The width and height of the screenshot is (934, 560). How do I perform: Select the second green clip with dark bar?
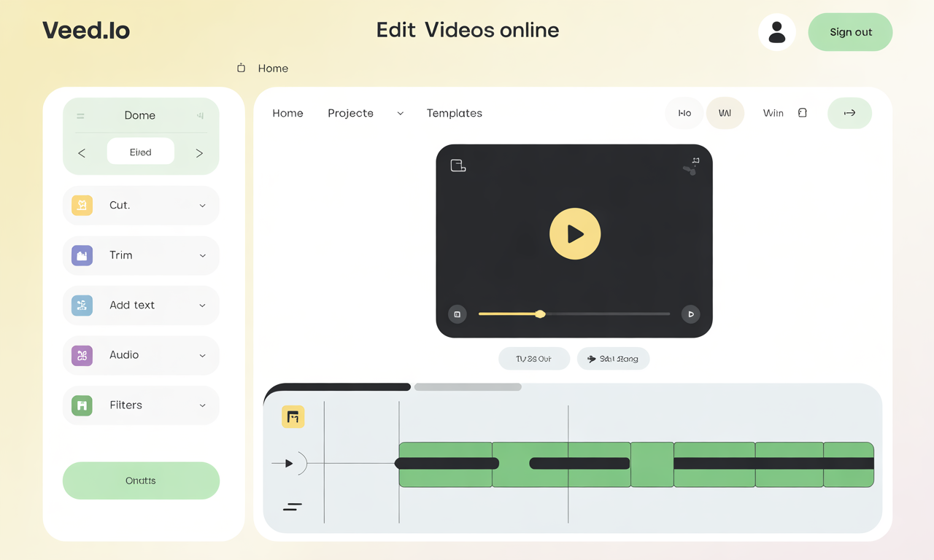pos(562,464)
